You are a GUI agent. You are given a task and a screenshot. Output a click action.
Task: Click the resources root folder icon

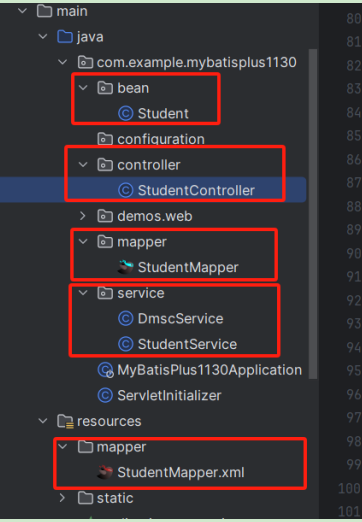(x=65, y=421)
